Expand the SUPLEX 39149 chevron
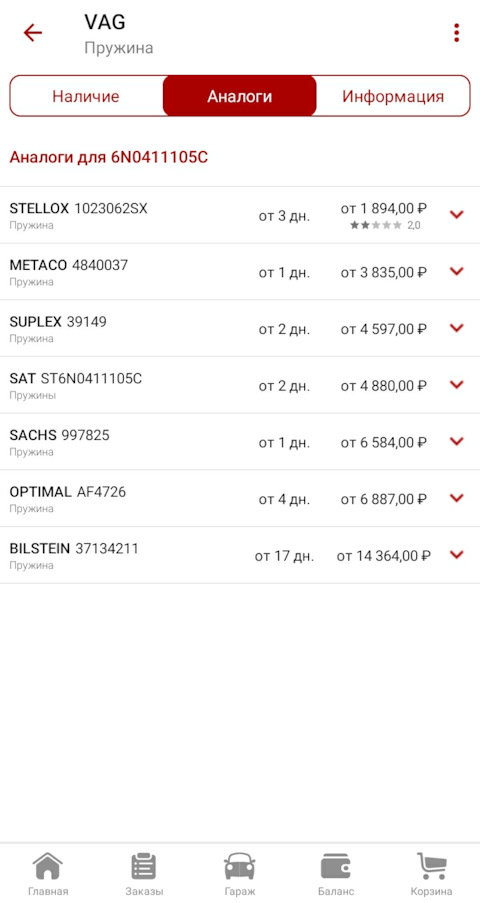Image resolution: width=480 pixels, height=903 pixels. coord(456,328)
